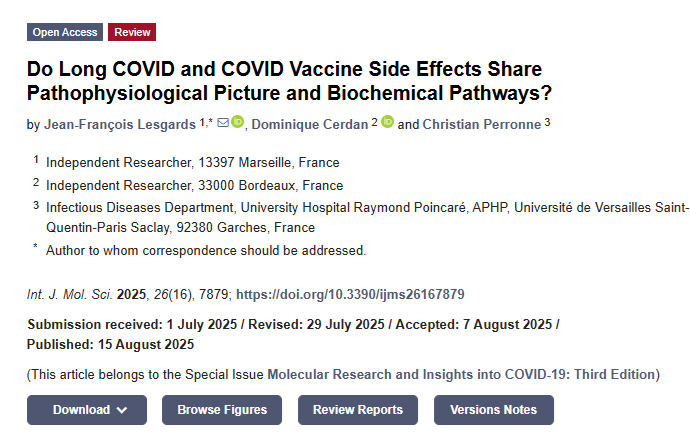The width and height of the screenshot is (690, 436).
Task: Click the Versions Notes button
Action: click(x=493, y=410)
